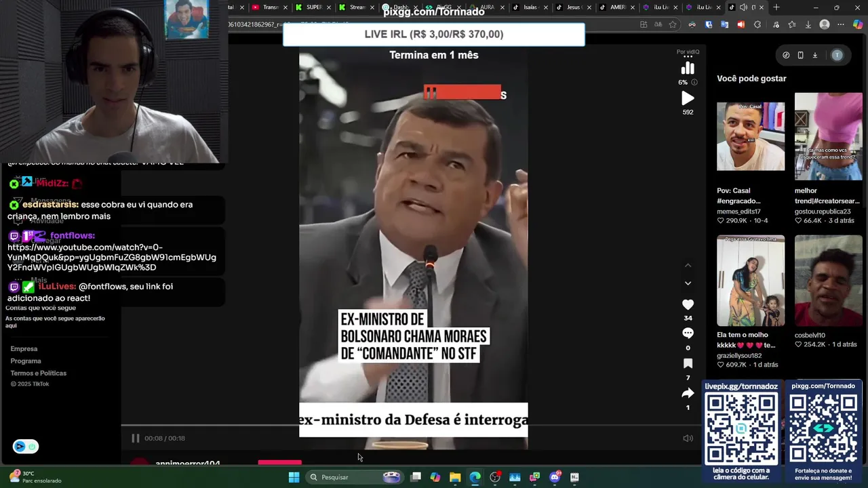Save video with the bookmark icon
Image resolution: width=868 pixels, height=488 pixels.
(688, 363)
